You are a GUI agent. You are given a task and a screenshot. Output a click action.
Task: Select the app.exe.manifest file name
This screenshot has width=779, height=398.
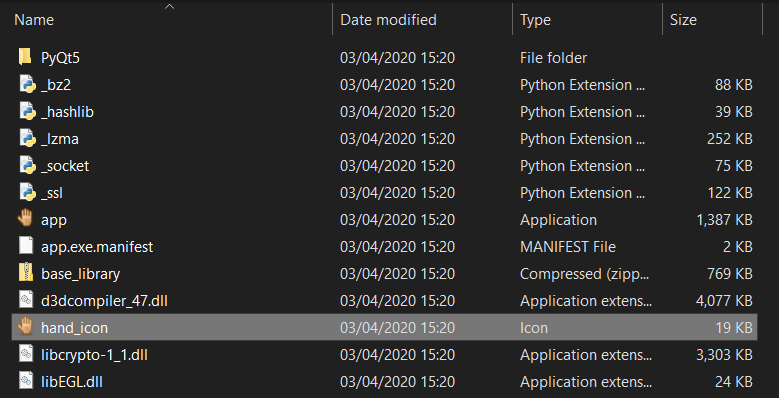click(97, 246)
